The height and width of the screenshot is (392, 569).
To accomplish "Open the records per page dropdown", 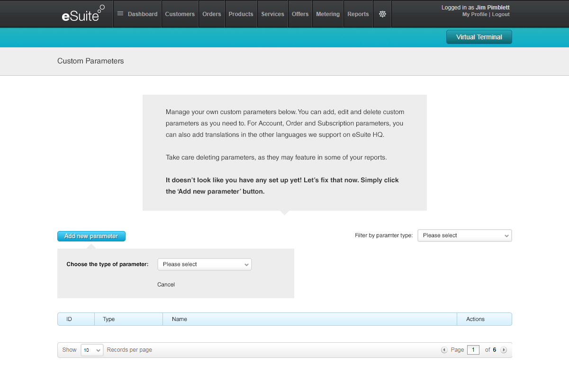I will pyautogui.click(x=92, y=350).
